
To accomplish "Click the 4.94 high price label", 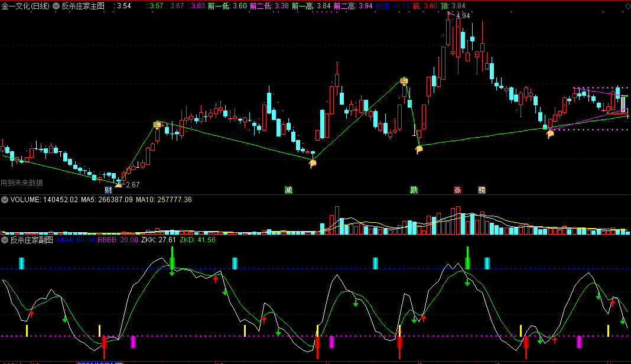I will coord(463,16).
